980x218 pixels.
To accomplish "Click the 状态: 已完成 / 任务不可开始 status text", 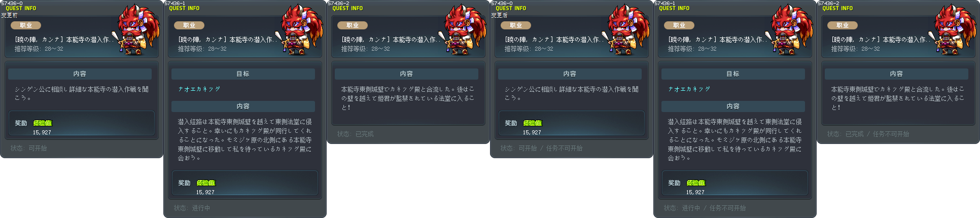I will point(868,134).
